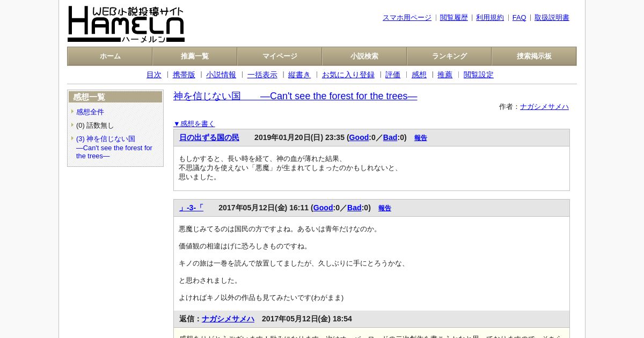Open author ナガシメサメハ profile link near title

(x=544, y=107)
